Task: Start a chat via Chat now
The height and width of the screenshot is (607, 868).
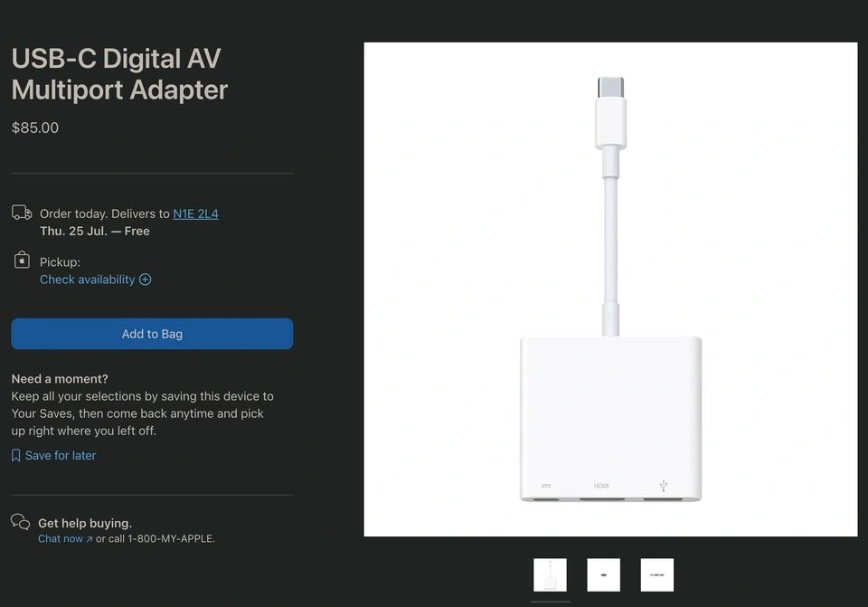Action: click(61, 539)
